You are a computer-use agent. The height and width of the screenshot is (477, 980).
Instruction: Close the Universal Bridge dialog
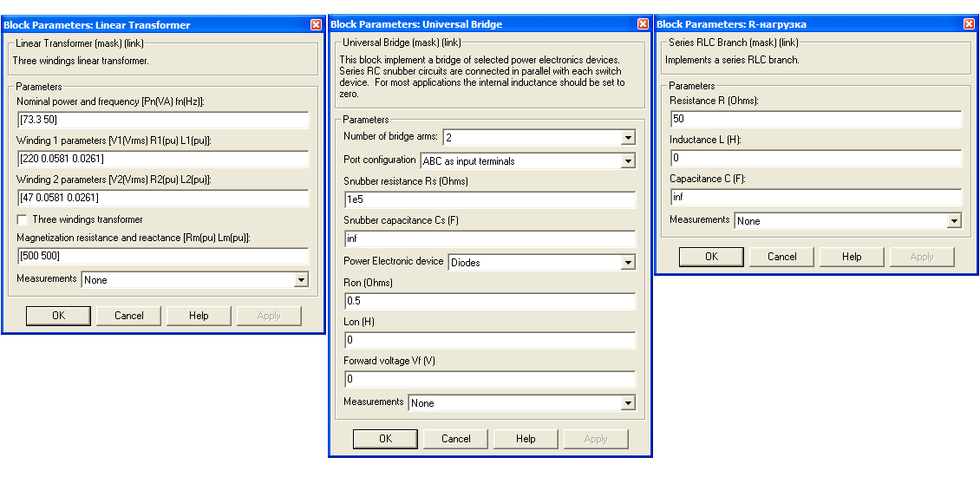click(643, 24)
